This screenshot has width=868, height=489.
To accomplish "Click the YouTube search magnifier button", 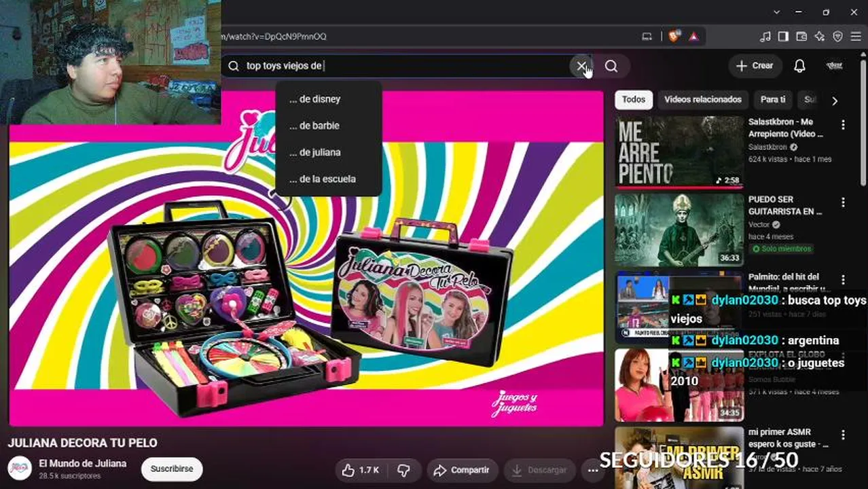I will (x=611, y=66).
